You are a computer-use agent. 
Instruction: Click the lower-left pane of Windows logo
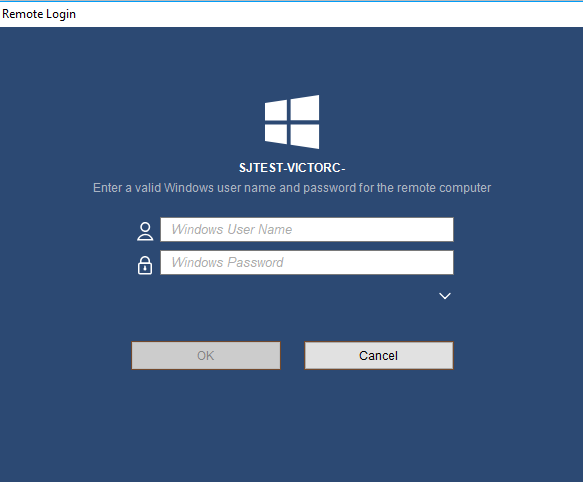pos(276,134)
